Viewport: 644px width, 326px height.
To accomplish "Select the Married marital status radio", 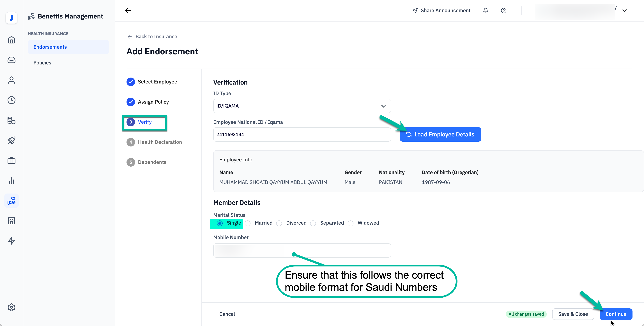I will tap(248, 223).
